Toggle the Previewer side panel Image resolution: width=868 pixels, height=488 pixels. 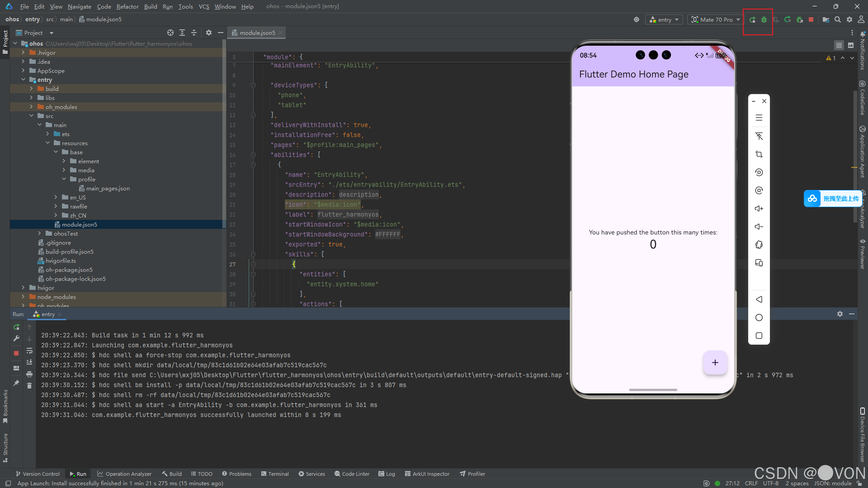tap(863, 254)
